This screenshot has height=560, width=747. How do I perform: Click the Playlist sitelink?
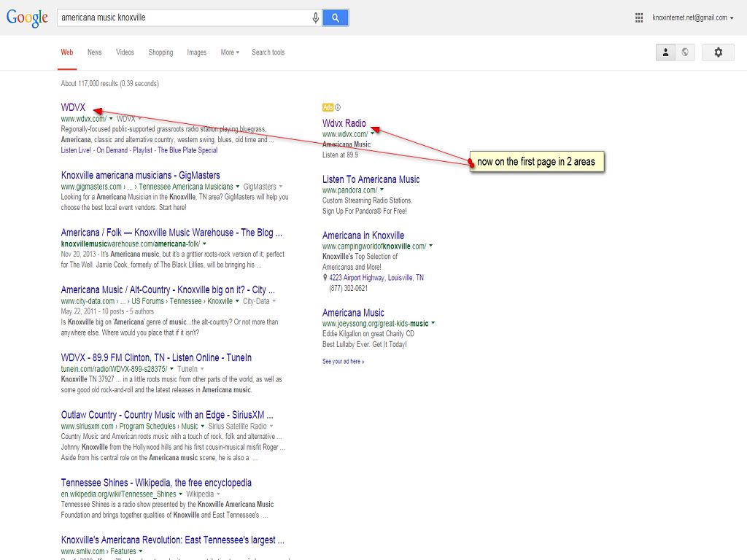coord(142,150)
